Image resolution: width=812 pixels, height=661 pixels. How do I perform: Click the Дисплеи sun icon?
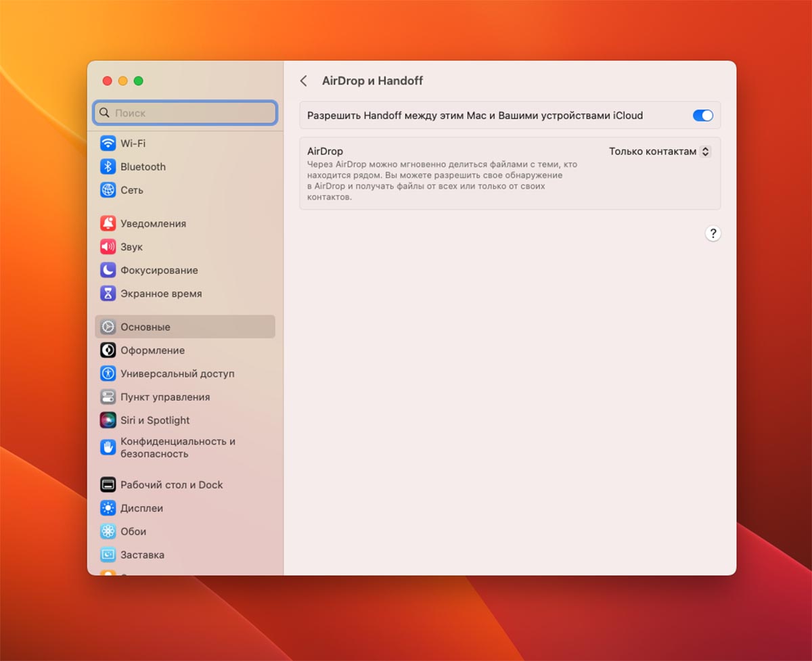pos(108,508)
